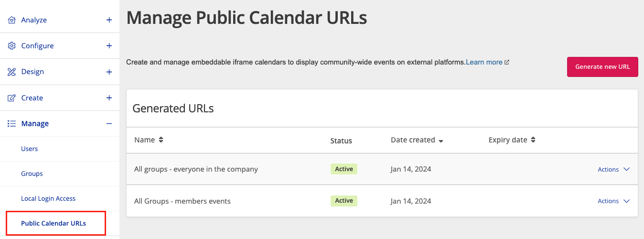Click the Generate new URL button
Screen dimensions: 644x239
[x=602, y=67]
